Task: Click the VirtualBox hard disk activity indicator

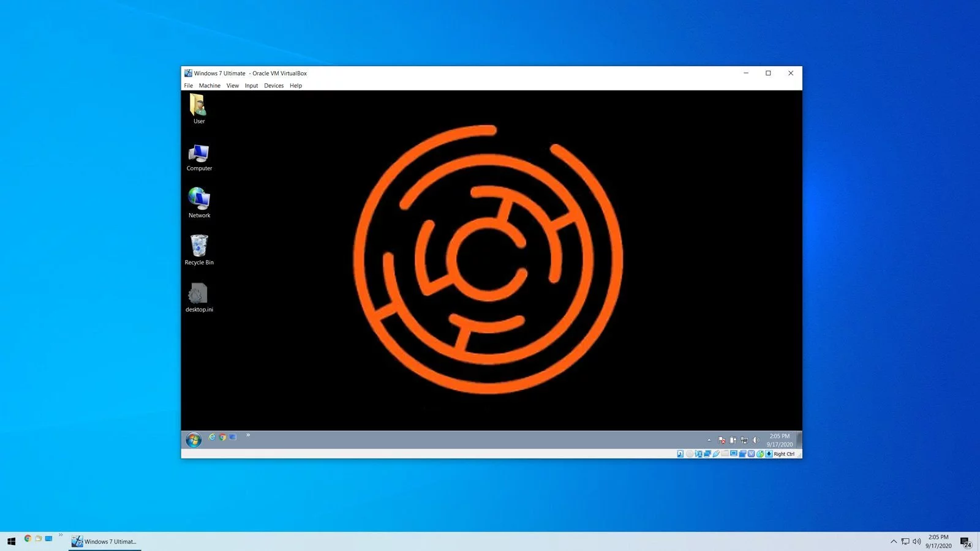Action: click(680, 454)
